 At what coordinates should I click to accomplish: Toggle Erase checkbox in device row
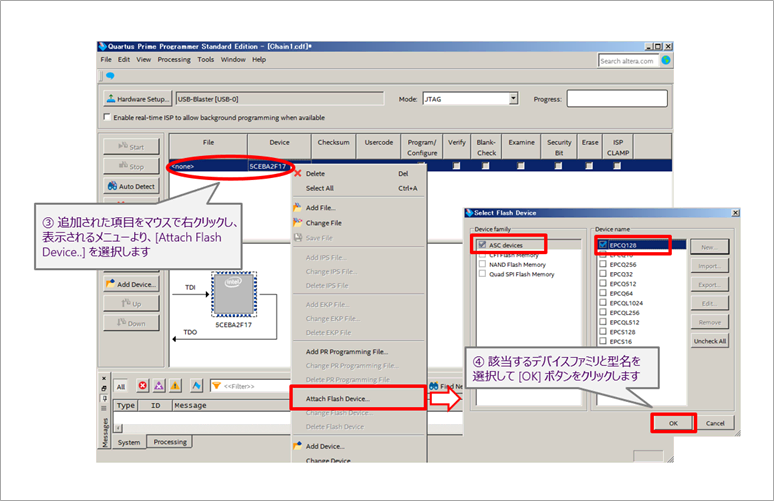coord(589,166)
